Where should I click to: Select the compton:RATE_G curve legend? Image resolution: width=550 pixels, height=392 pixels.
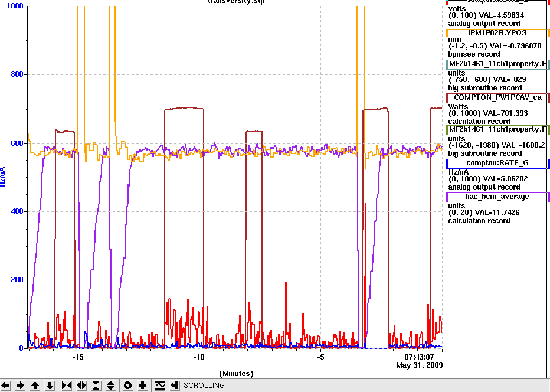point(497,163)
